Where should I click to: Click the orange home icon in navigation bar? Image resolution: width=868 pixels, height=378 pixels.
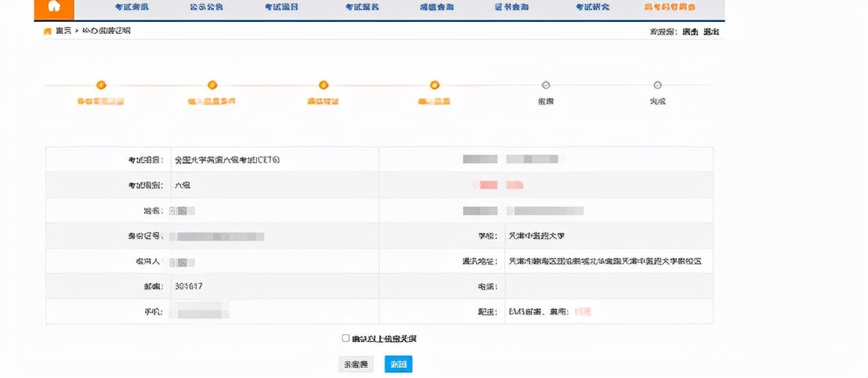coord(54,7)
